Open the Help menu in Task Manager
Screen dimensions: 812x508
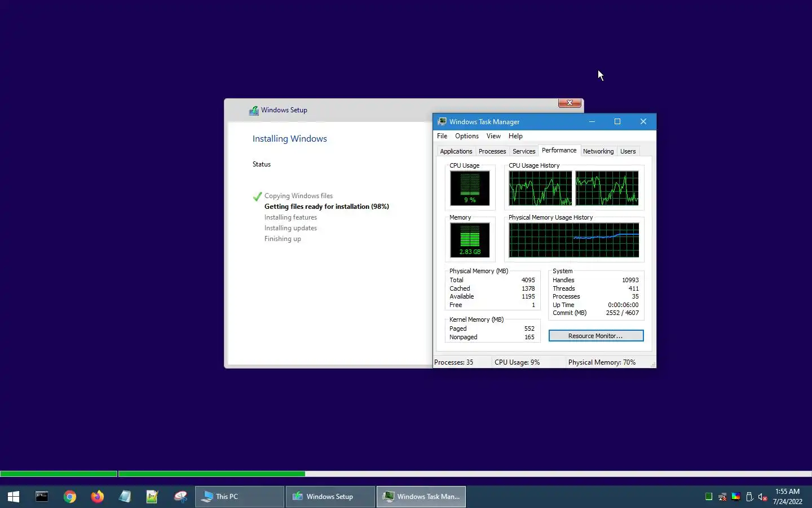point(515,136)
